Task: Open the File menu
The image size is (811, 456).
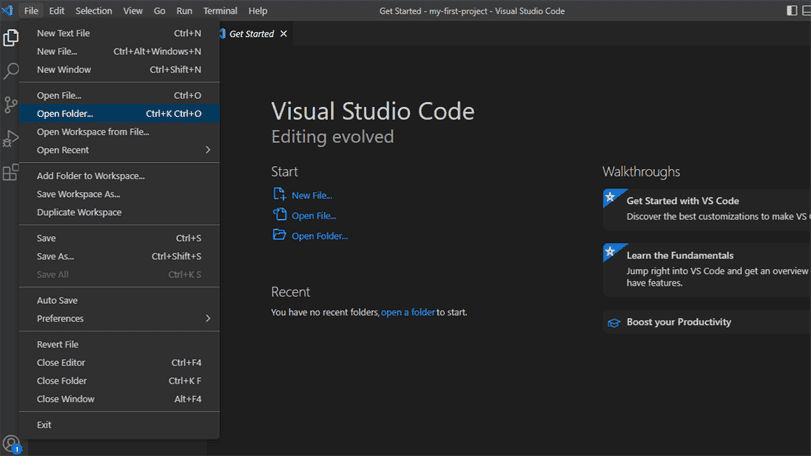Action: click(x=31, y=11)
